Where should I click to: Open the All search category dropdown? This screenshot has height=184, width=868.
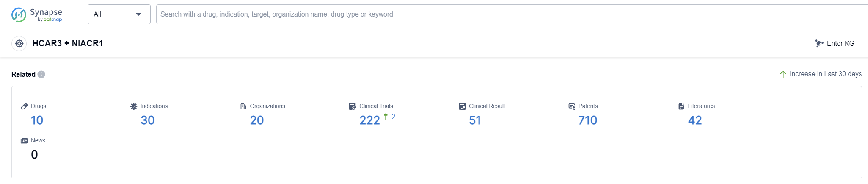click(x=114, y=14)
